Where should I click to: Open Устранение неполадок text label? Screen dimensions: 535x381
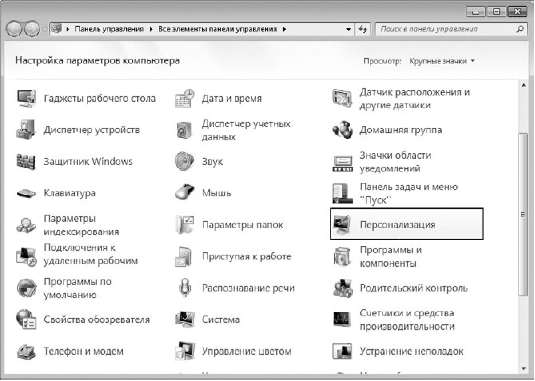click(411, 351)
